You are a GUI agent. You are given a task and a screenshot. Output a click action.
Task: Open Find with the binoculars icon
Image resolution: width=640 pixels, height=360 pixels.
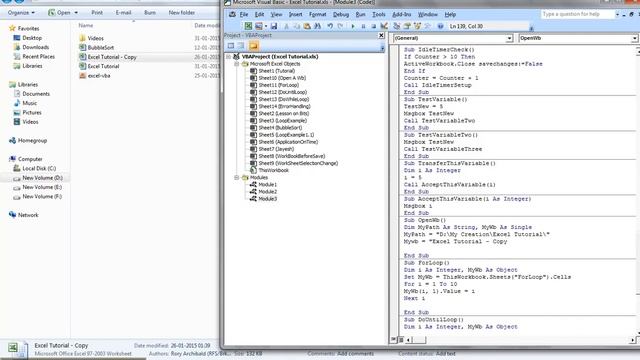point(317,26)
